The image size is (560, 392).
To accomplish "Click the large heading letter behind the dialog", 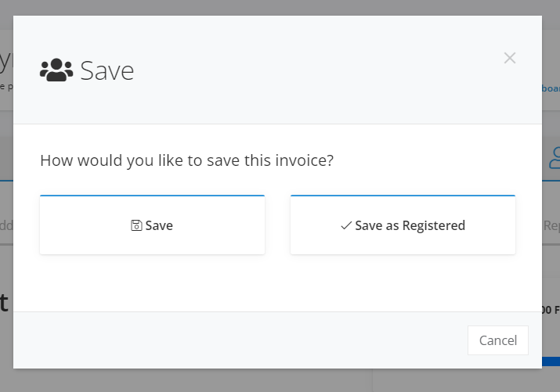I will [x=4, y=303].
